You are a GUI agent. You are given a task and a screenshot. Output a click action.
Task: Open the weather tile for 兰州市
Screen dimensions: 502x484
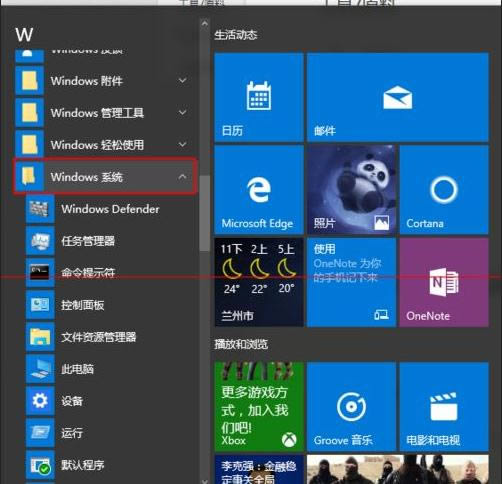pyautogui.click(x=259, y=282)
